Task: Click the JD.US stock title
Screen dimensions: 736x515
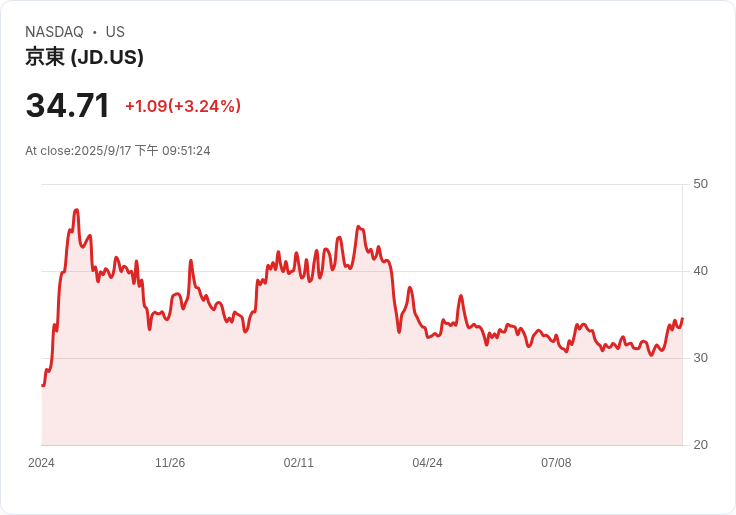Action: [84, 57]
